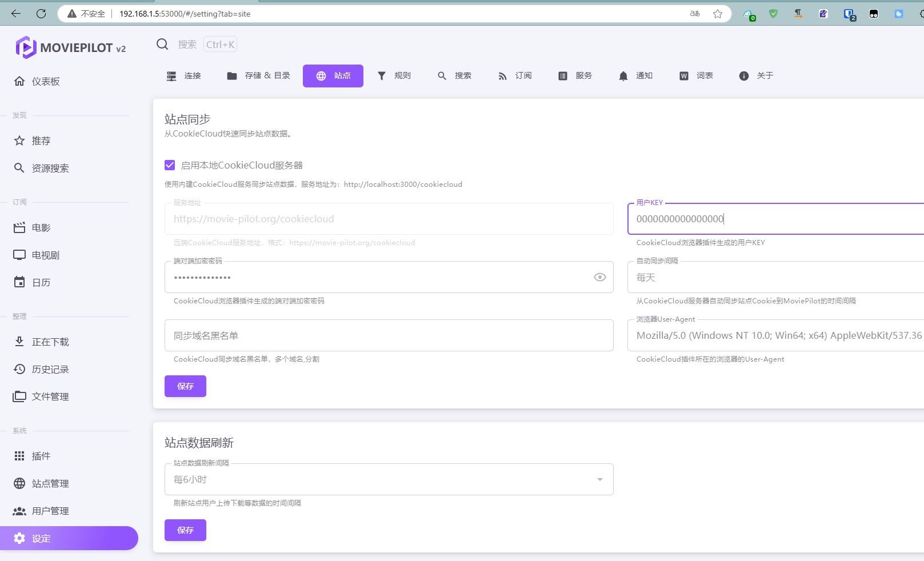Click the disabled 服务地址 field
Viewport: 924px width, 561px height.
[x=389, y=219]
